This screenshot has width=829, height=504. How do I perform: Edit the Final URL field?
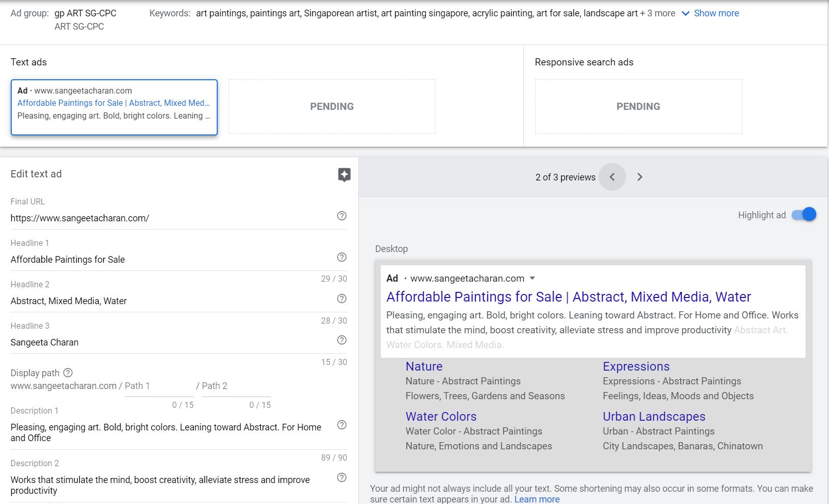click(171, 218)
